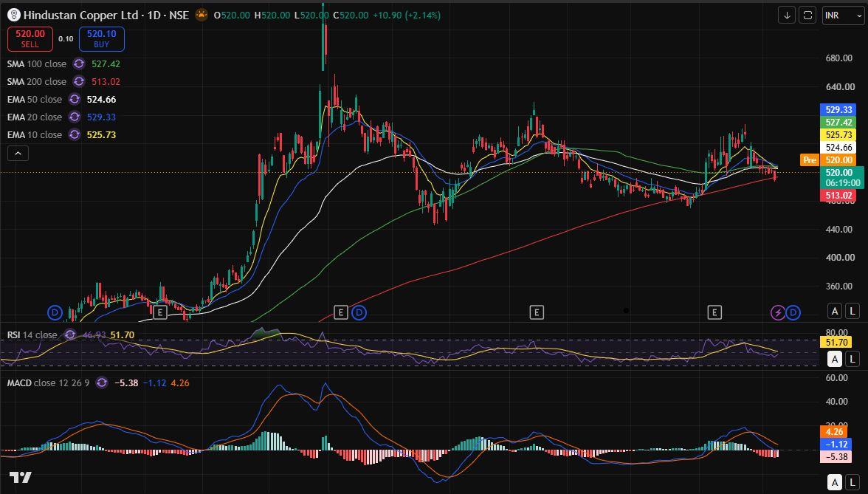Click the 0.10 spread value between SELL and BUY

[x=66, y=38]
